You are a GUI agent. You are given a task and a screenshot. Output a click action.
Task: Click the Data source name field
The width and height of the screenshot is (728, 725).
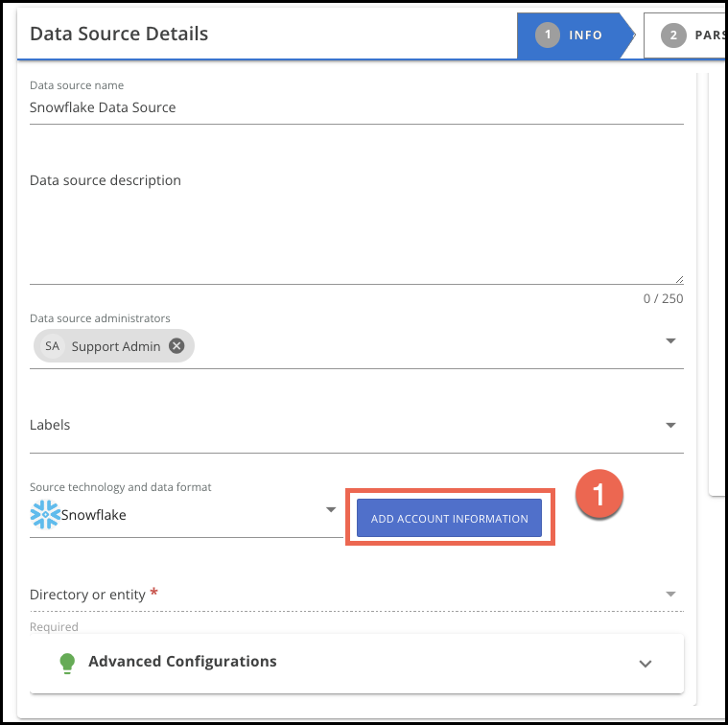pos(355,107)
